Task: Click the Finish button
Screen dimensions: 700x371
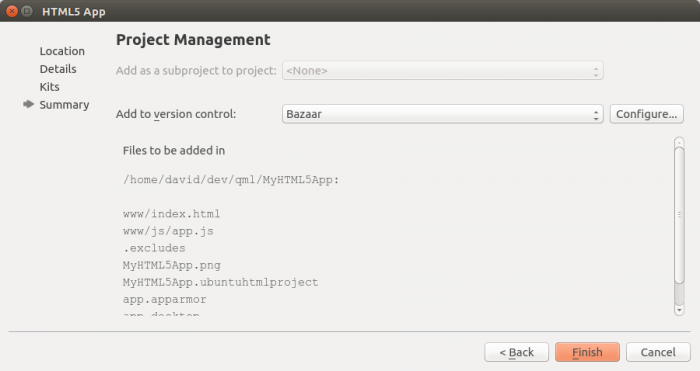Action: [x=587, y=352]
